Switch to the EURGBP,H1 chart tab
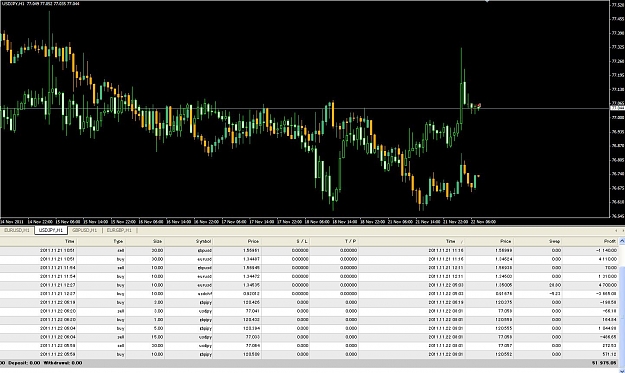Viewport: 625px width, 373px height. pyautogui.click(x=119, y=230)
